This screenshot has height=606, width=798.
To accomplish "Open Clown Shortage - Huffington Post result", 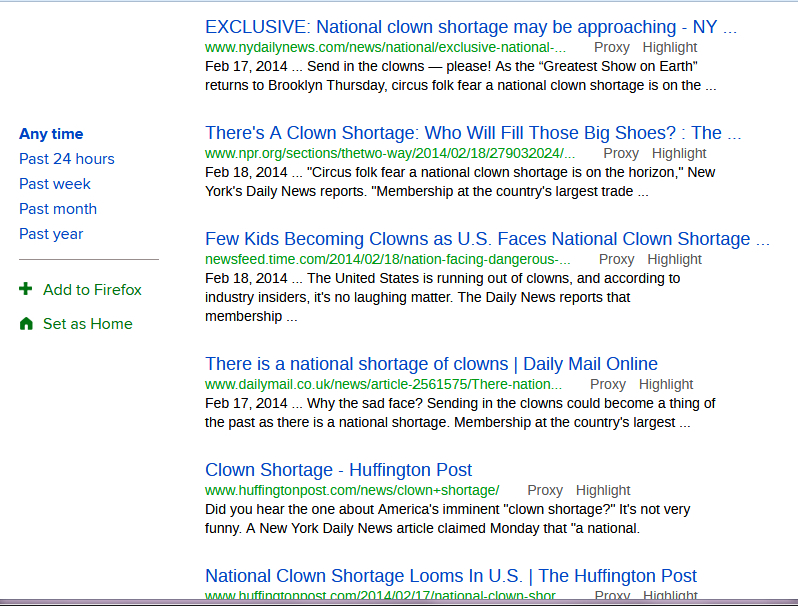I will click(x=338, y=470).
